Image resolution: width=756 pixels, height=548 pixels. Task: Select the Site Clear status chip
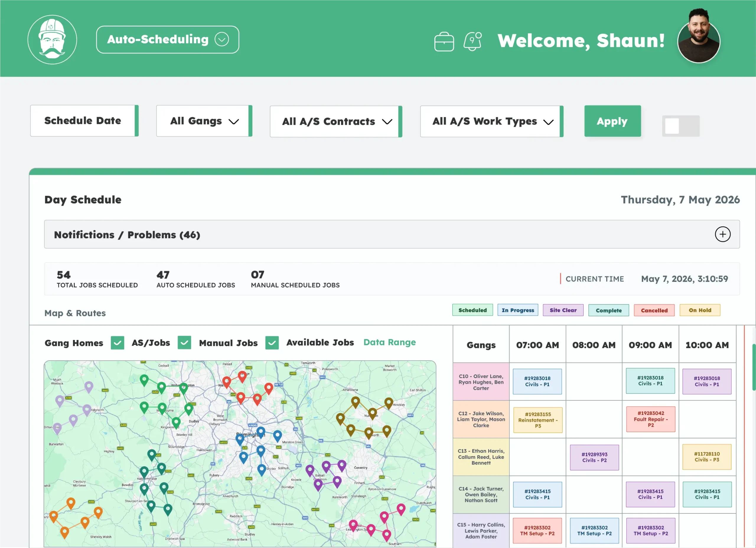pyautogui.click(x=563, y=310)
